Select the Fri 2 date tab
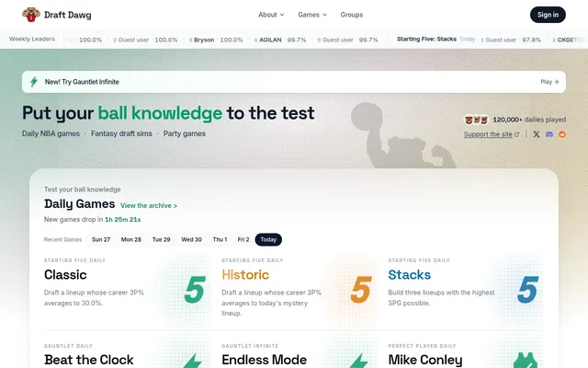 243,239
